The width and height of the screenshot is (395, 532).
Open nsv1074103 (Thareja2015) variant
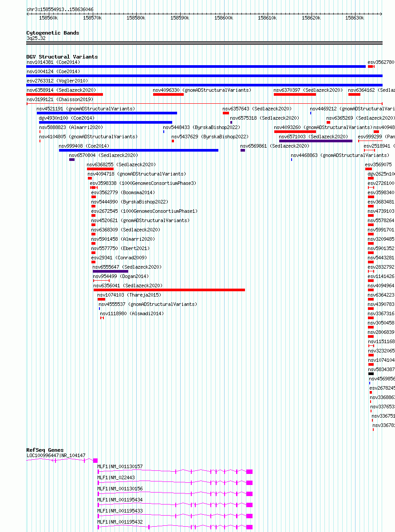point(130,295)
